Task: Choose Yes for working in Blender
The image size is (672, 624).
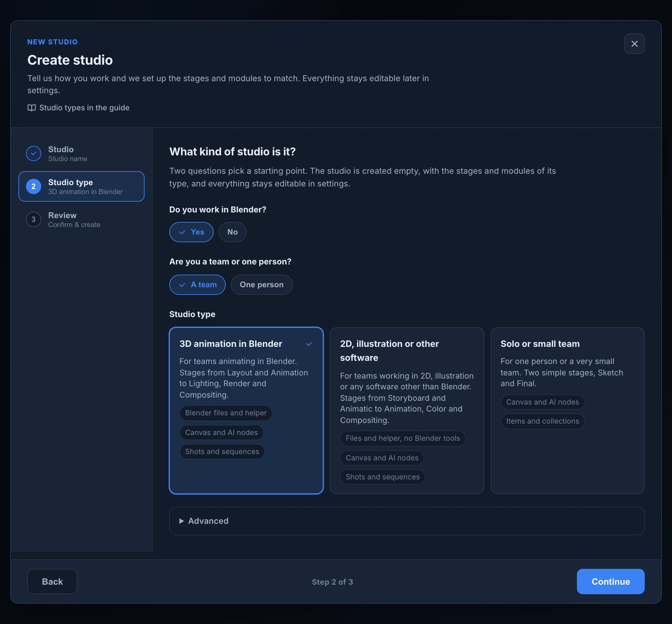Action: pos(191,232)
